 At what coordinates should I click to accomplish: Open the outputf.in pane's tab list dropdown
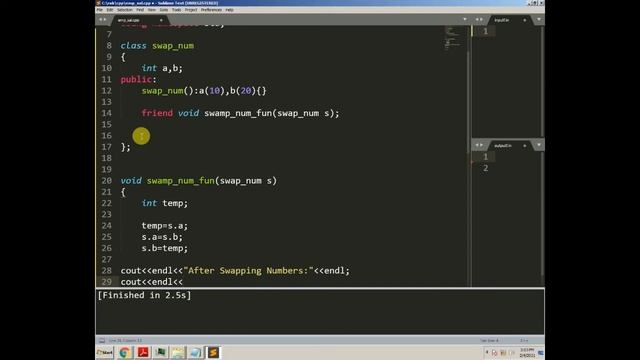click(539, 145)
